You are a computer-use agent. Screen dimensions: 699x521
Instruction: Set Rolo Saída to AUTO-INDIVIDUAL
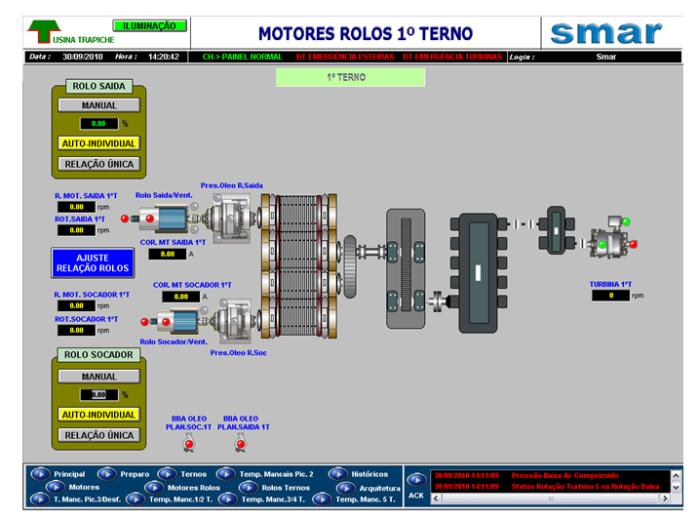pyautogui.click(x=99, y=143)
